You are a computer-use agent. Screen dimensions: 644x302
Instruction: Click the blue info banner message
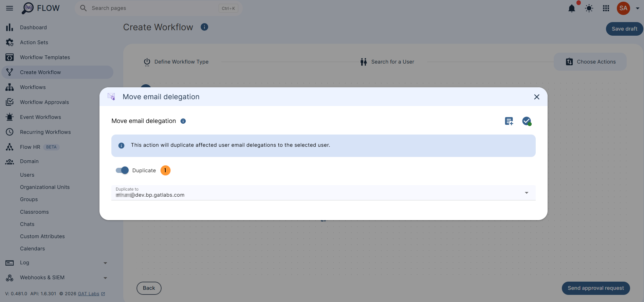[323, 146]
